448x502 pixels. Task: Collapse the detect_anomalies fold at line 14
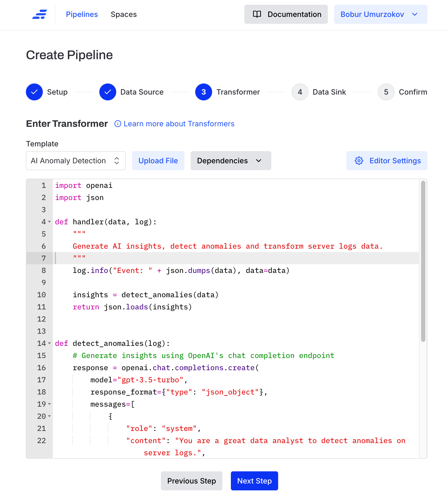point(49,343)
